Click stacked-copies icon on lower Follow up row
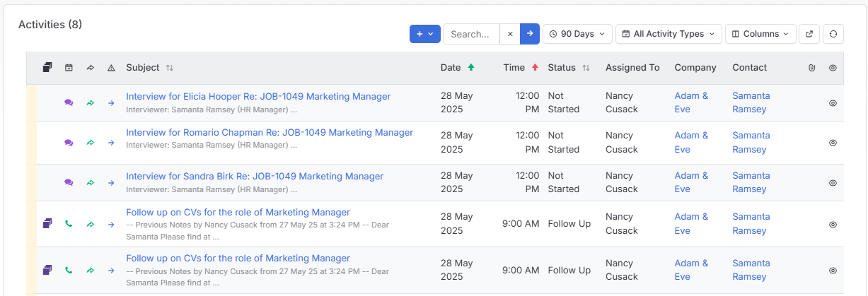This screenshot has height=296, width=868. coord(47,270)
